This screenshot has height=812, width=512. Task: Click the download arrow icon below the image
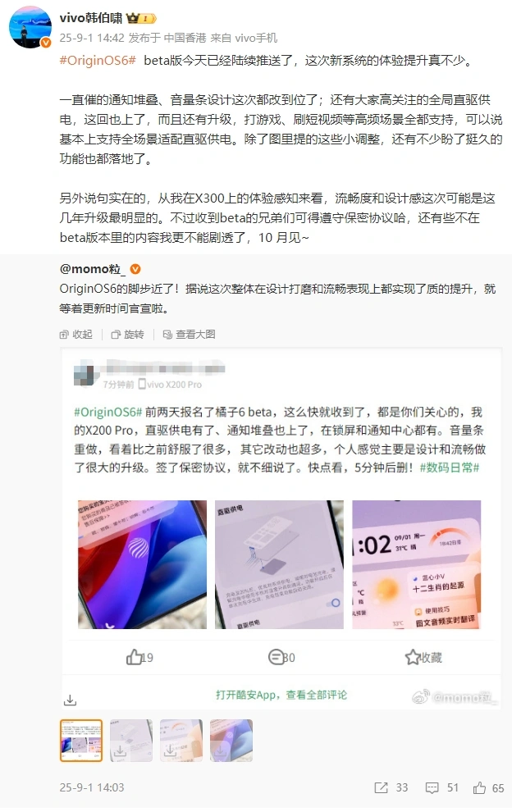pos(70,700)
